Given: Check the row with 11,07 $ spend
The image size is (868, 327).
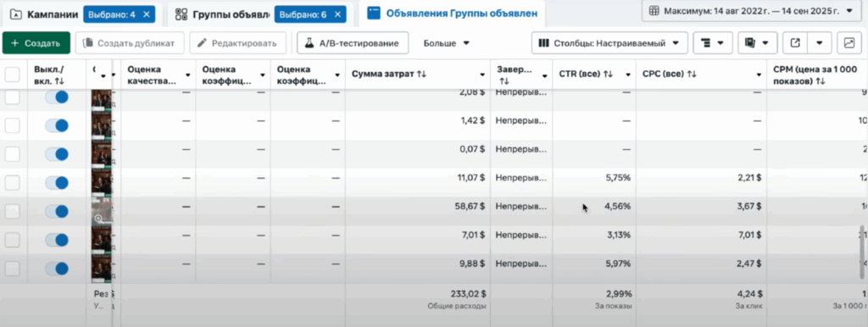Looking at the screenshot, I should pyautogui.click(x=12, y=182).
